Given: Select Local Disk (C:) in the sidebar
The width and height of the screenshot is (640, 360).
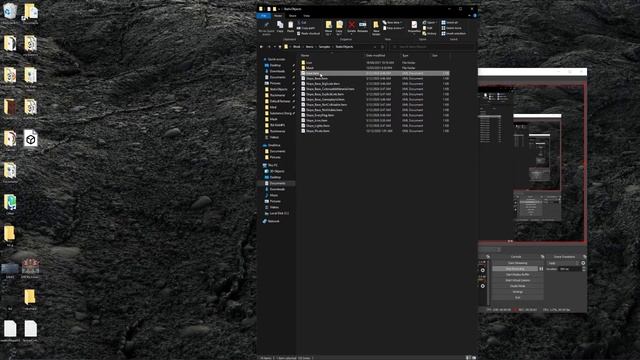Looking at the screenshot, I should [x=279, y=213].
